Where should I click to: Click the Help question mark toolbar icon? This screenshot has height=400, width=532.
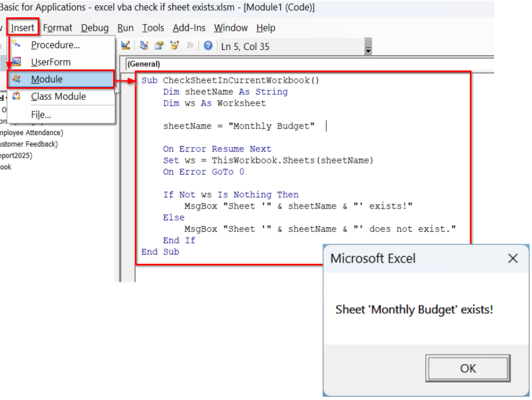click(x=208, y=46)
